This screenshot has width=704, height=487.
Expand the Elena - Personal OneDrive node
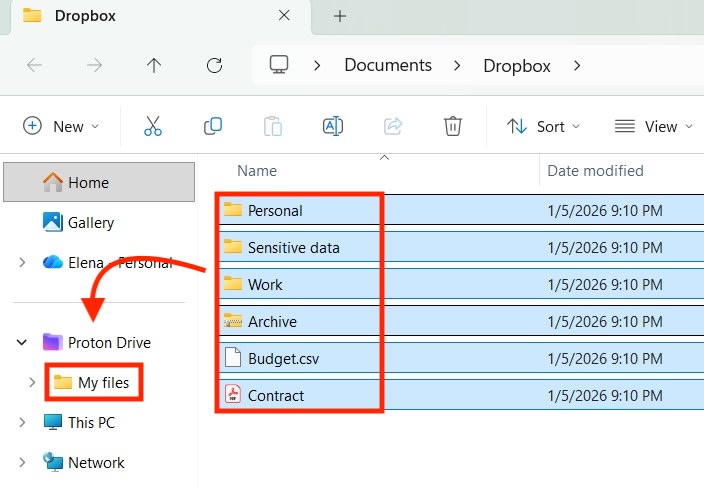tap(22, 263)
